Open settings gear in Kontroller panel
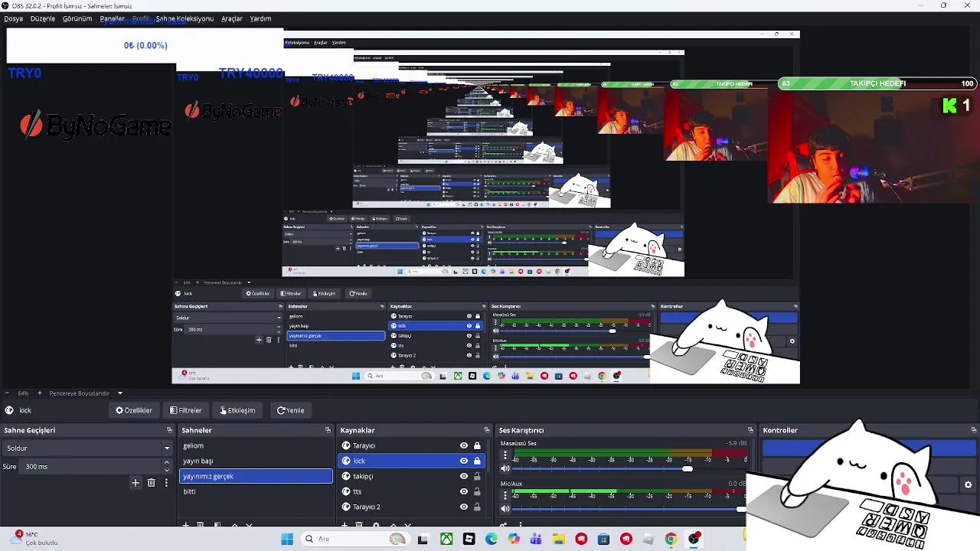 (968, 484)
